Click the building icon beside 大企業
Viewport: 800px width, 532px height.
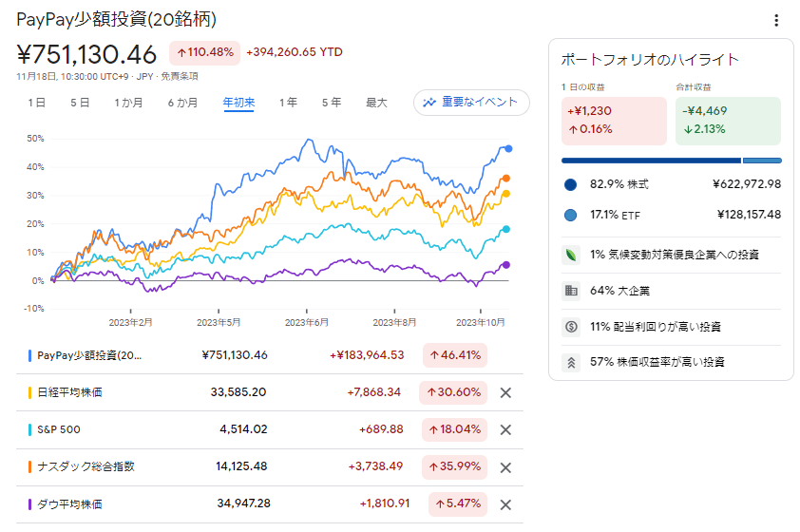[571, 291]
